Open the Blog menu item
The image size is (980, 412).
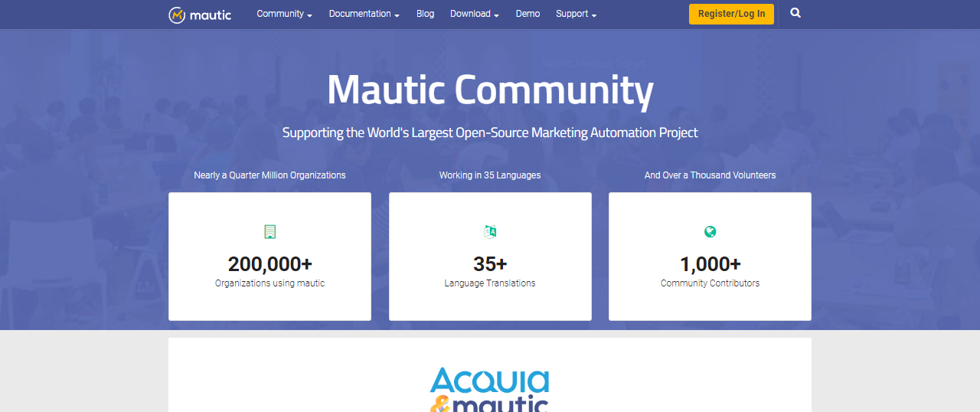[425, 14]
